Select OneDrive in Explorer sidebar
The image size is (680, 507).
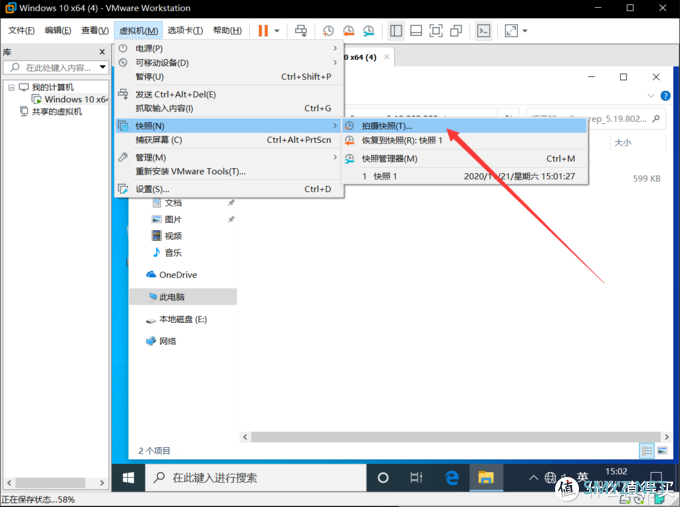(x=172, y=275)
